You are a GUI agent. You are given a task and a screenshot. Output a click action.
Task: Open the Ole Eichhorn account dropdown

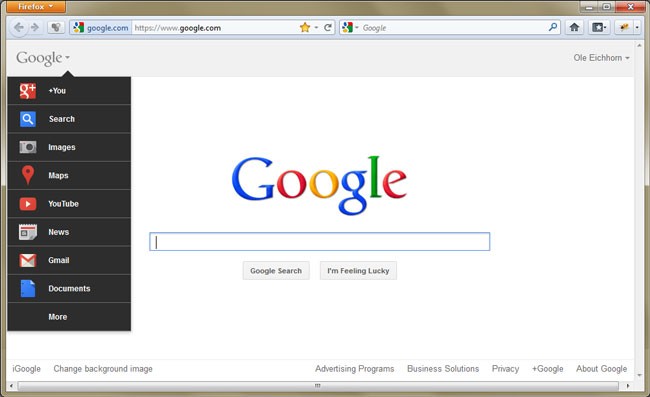pos(601,58)
